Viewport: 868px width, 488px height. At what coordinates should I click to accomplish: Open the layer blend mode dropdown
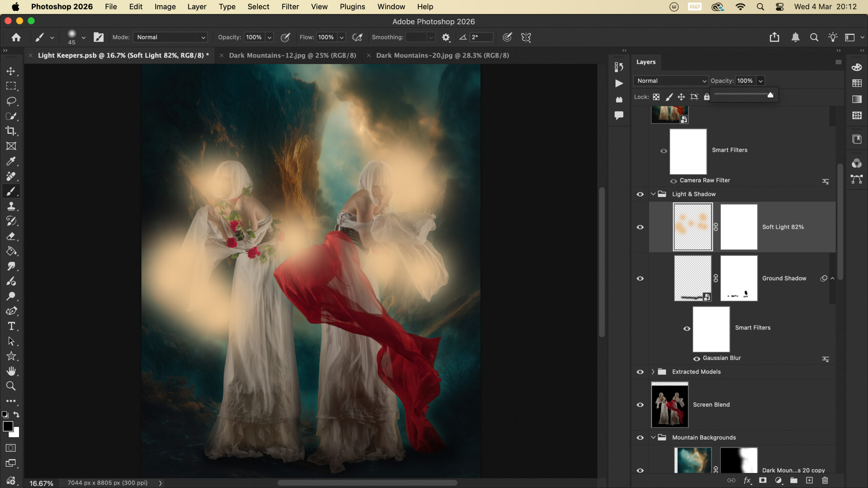pos(671,81)
